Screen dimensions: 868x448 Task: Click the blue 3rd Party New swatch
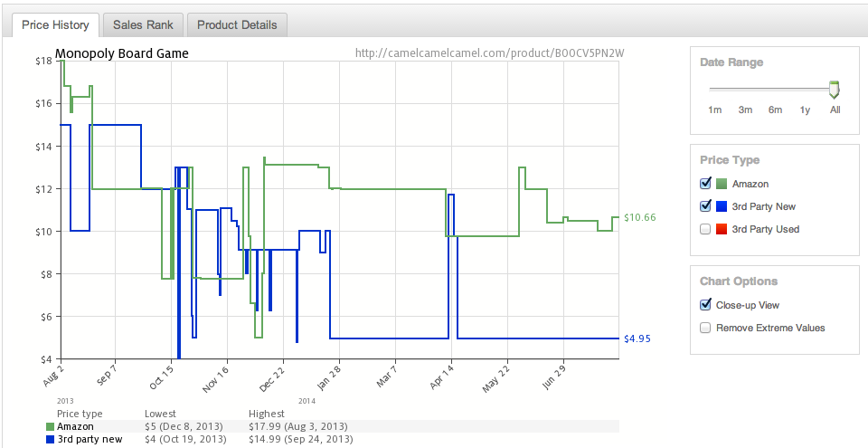point(722,207)
